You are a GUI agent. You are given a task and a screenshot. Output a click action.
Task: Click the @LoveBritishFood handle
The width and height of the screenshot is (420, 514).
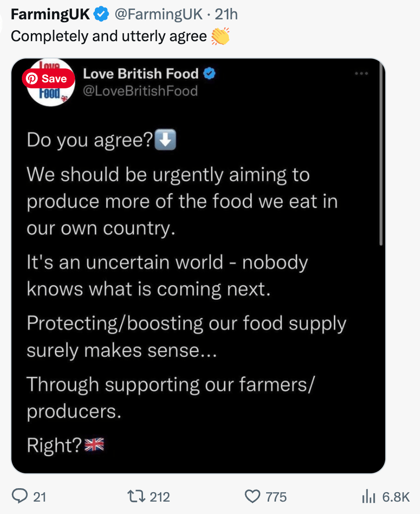pyautogui.click(x=140, y=91)
